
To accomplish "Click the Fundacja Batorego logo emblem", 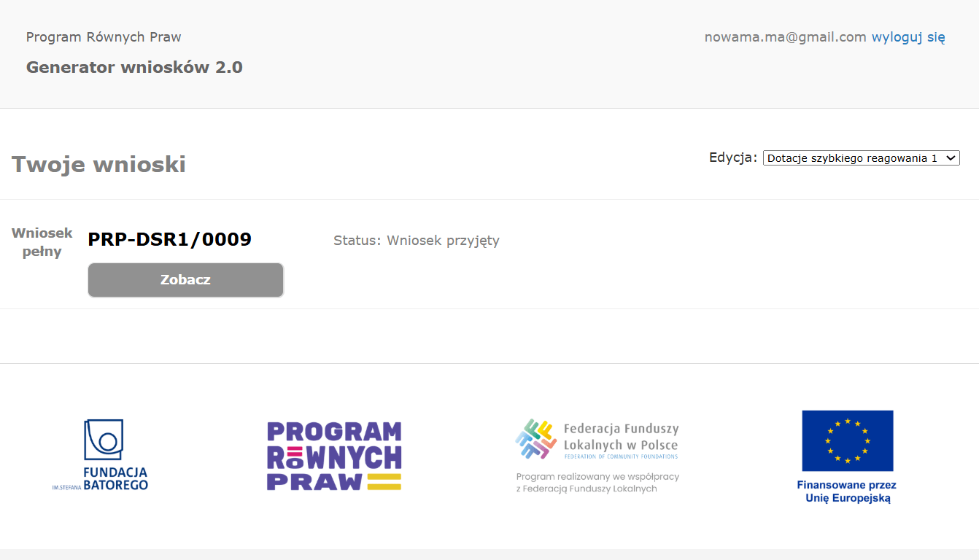I will [x=104, y=440].
